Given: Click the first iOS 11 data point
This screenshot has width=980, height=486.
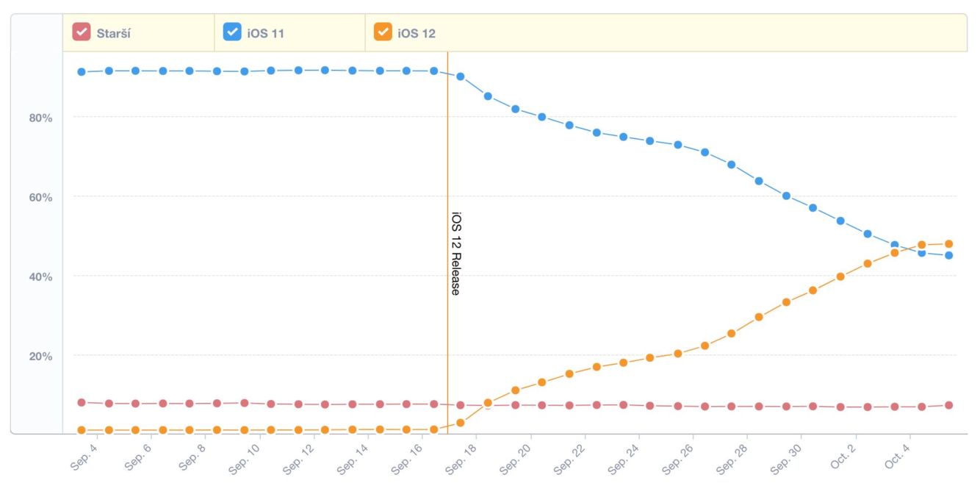Looking at the screenshot, I should point(82,72).
